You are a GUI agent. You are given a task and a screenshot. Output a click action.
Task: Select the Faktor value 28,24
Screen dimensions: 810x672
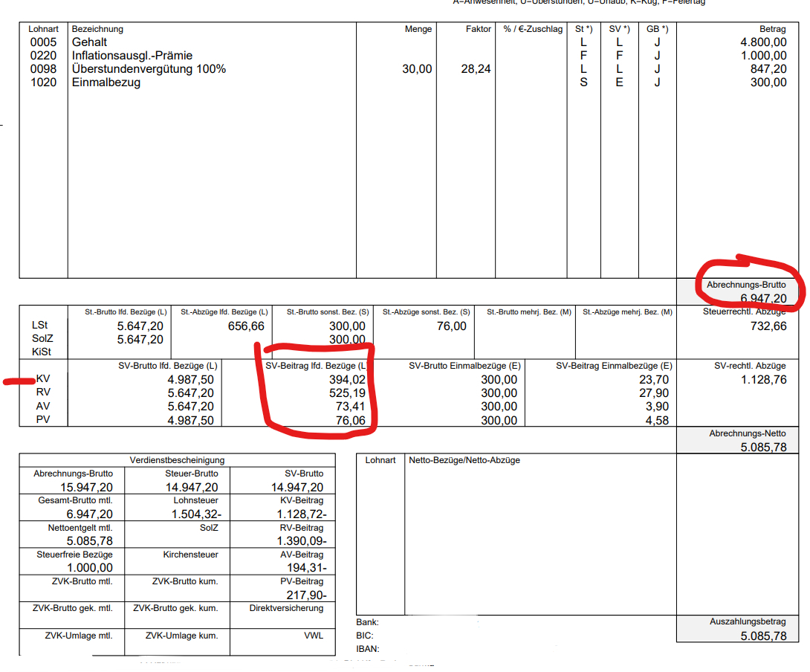[476, 69]
